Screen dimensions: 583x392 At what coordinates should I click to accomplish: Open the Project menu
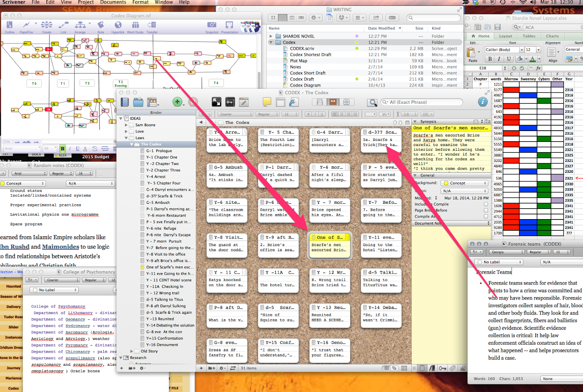(x=86, y=2)
